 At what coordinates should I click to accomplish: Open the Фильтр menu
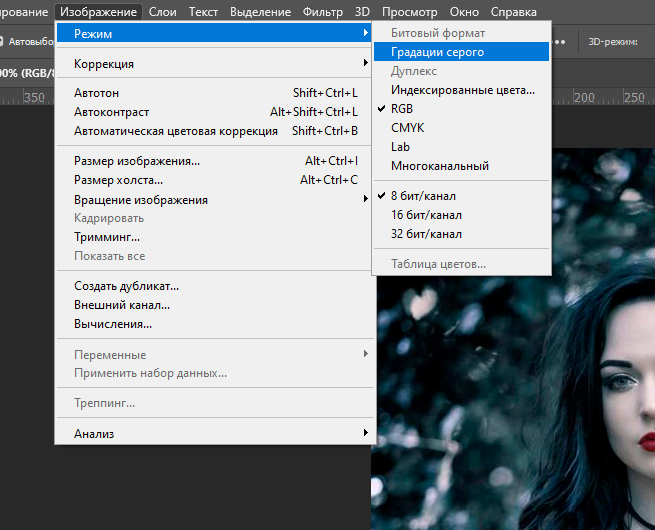point(322,12)
